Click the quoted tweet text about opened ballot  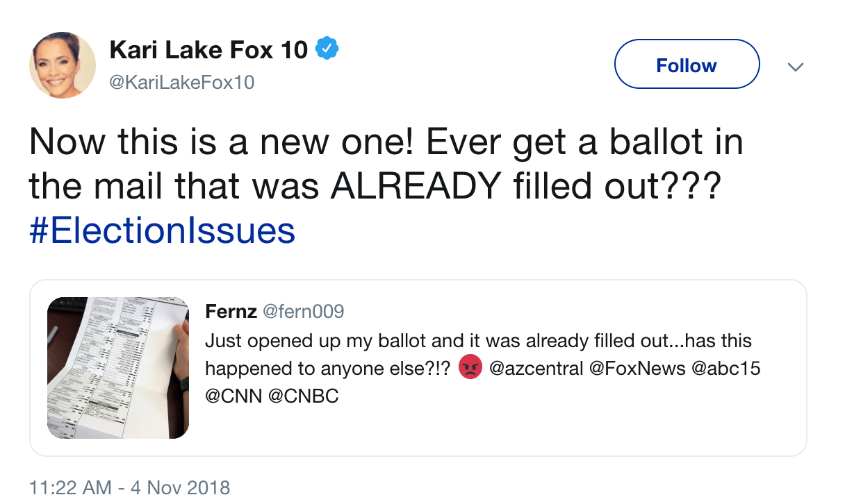point(478,342)
